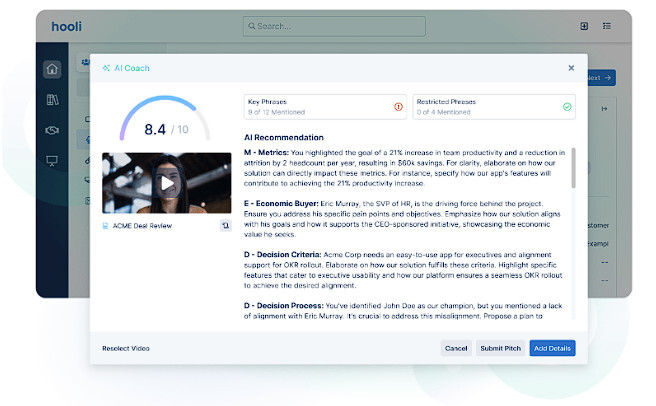This screenshot has height=406, width=656.
Task: Click the 8.4 score gauge
Action: (165, 118)
